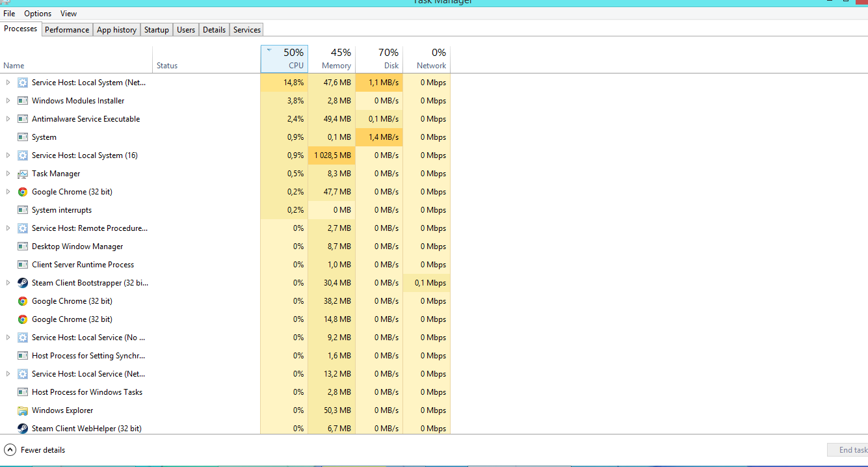Select the 1 028,5 MB memory cell
The height and width of the screenshot is (467, 868).
pos(332,155)
